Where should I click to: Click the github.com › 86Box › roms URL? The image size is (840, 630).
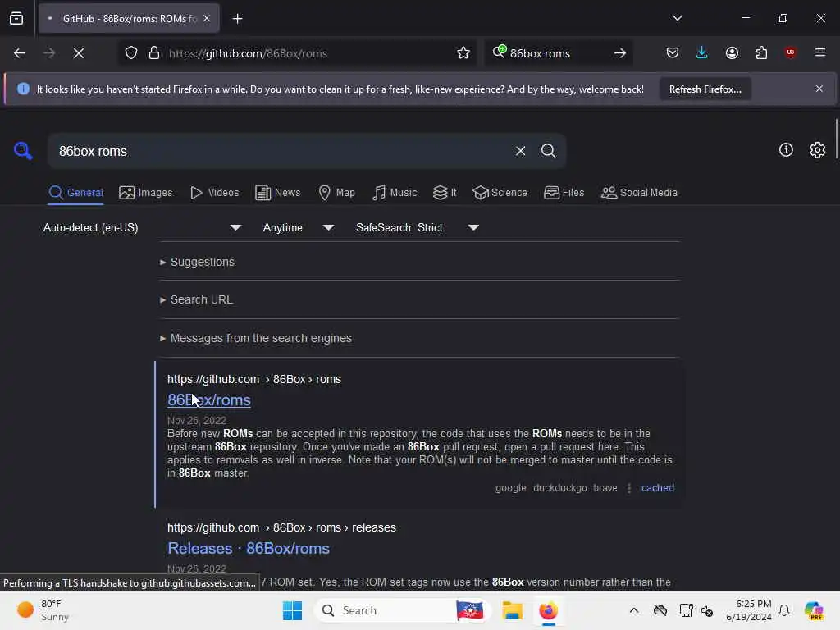254,379
